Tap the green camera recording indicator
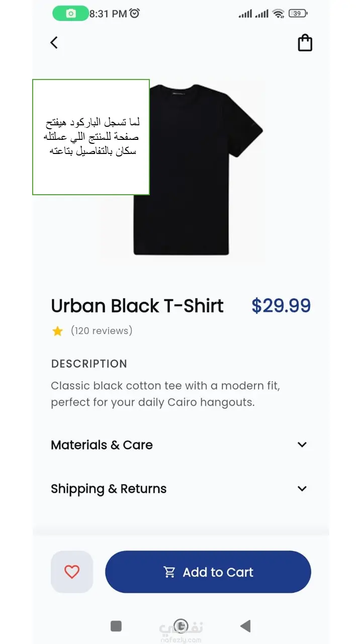362x644 pixels. (x=71, y=14)
